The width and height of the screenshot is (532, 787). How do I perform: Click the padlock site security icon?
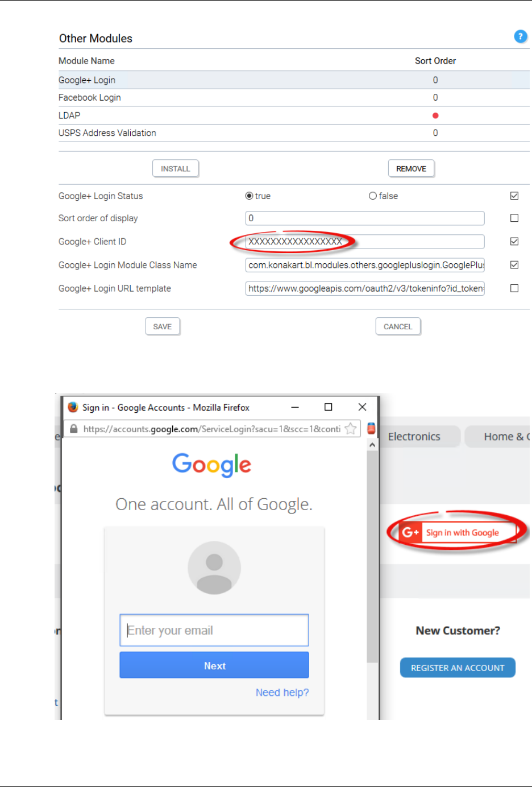[x=74, y=429]
